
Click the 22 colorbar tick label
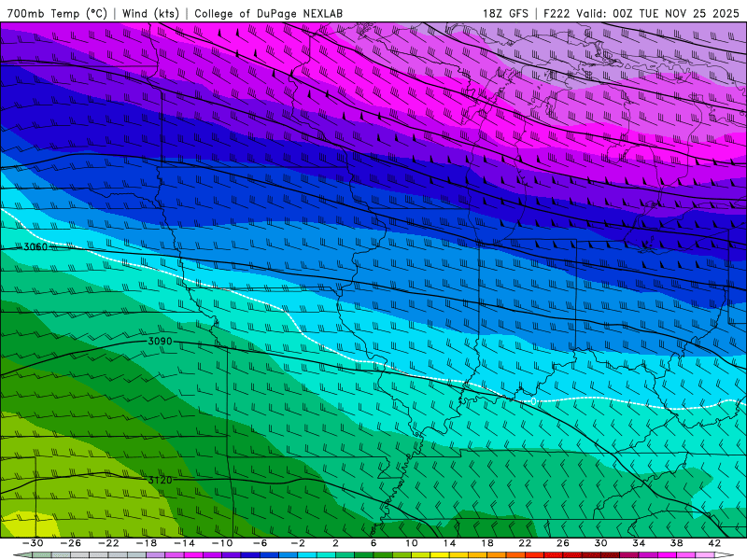coord(525,543)
